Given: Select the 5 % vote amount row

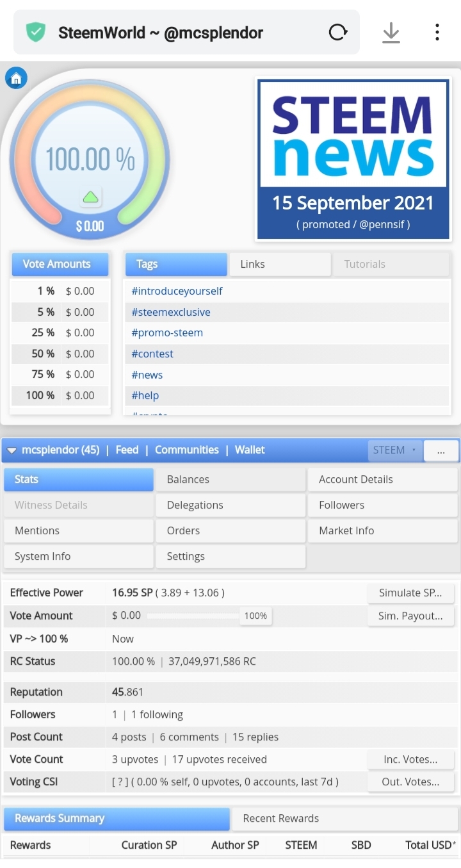Looking at the screenshot, I should pos(61,312).
